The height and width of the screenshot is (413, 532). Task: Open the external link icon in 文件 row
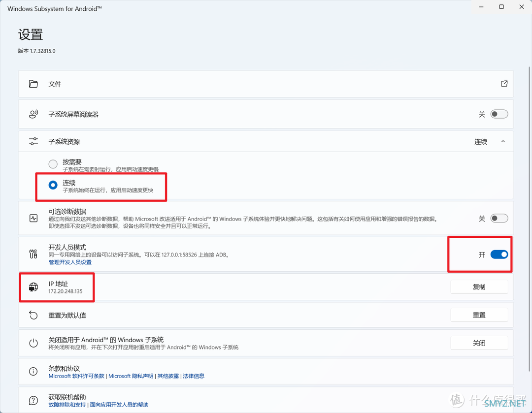(504, 83)
